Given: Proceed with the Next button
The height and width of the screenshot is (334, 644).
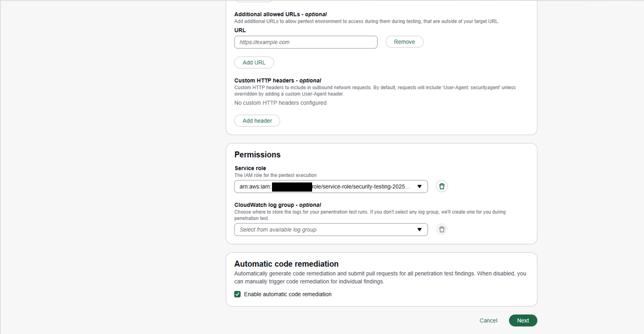Looking at the screenshot, I should [x=523, y=320].
